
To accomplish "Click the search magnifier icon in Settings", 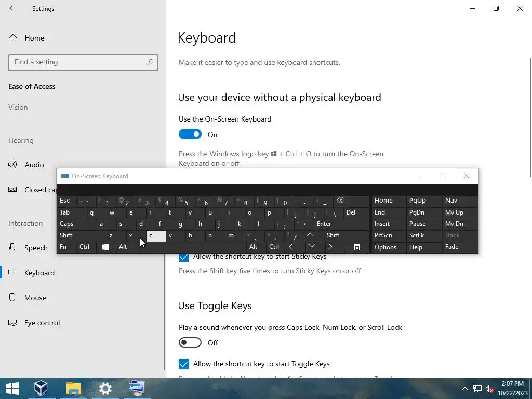I will point(150,62).
